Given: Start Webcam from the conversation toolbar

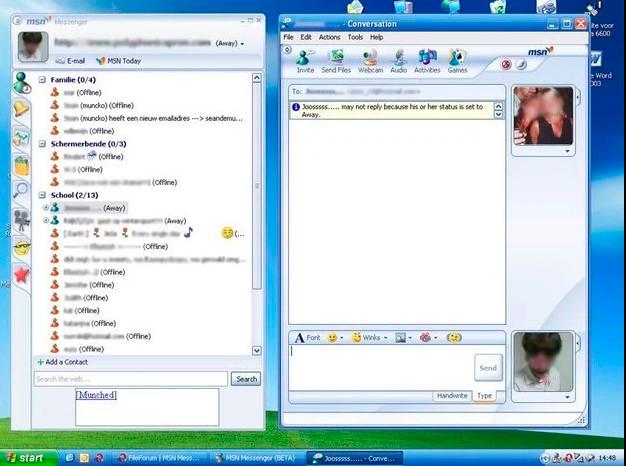Looking at the screenshot, I should [370, 61].
